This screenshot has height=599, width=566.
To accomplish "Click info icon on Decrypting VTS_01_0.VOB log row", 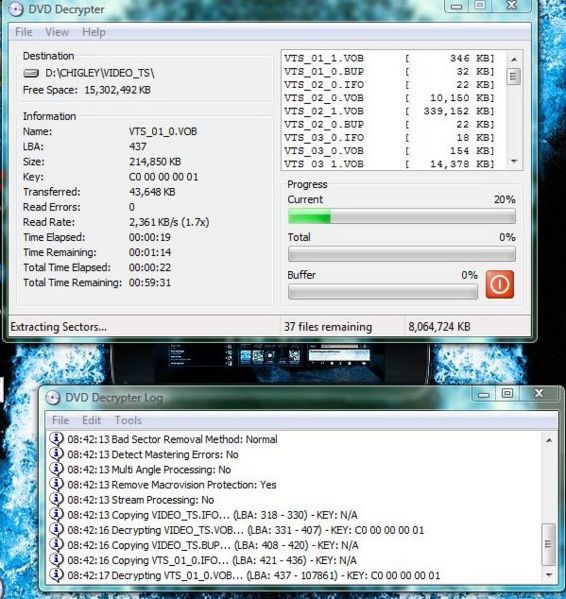I will point(57,575).
